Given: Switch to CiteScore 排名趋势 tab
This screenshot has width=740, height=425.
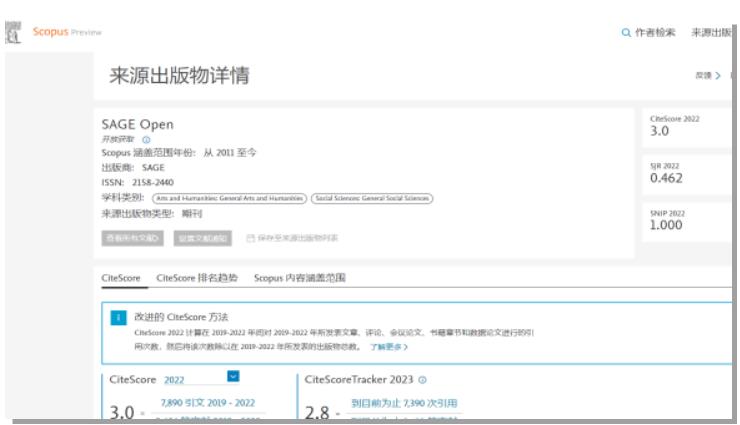Looking at the screenshot, I should click(x=197, y=278).
